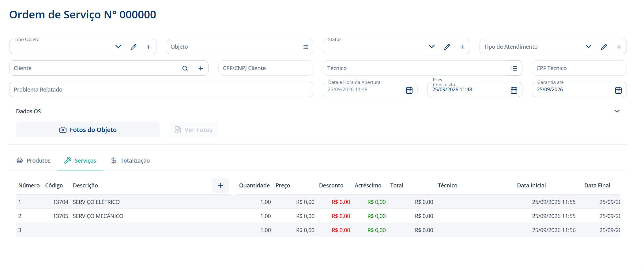Add a new service row with plus button
Image resolution: width=644 pixels, height=271 pixels.
click(220, 185)
